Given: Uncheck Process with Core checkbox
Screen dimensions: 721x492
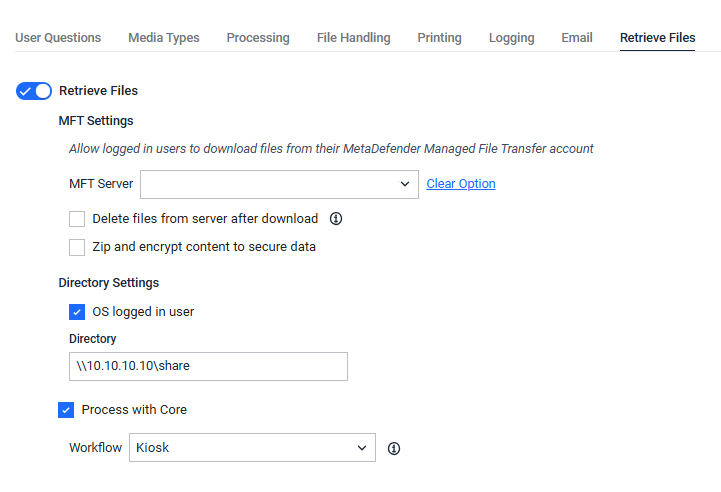Looking at the screenshot, I should pos(66,410).
